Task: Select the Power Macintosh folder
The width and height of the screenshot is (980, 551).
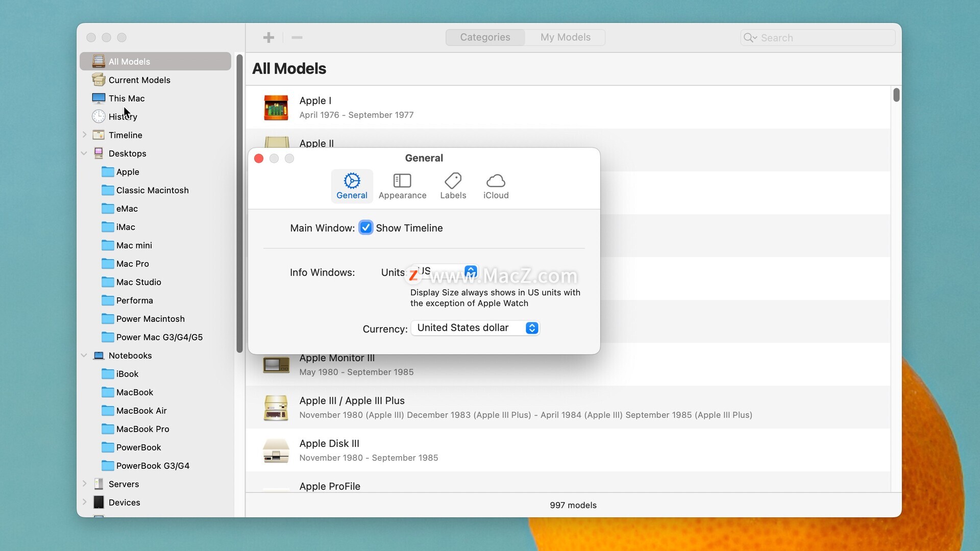Action: [x=155, y=318]
